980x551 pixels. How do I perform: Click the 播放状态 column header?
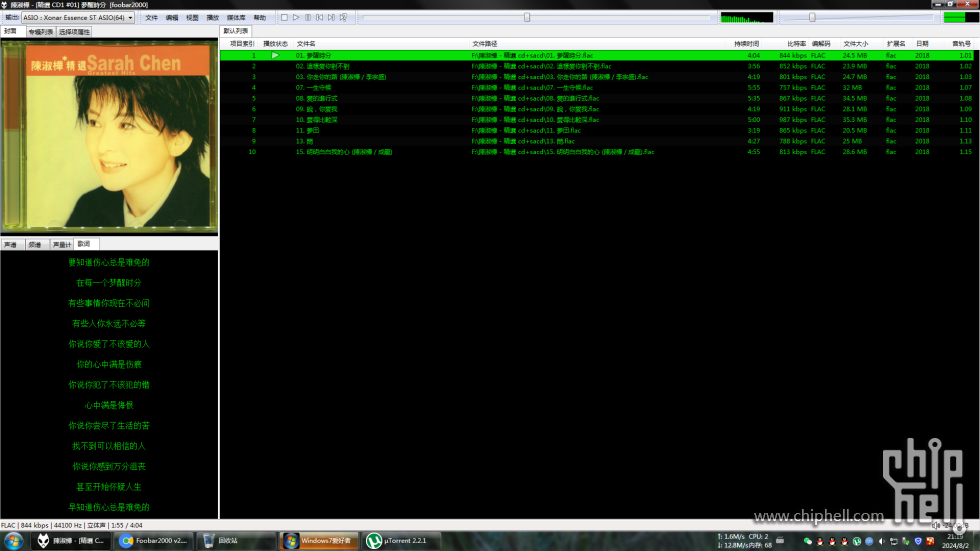(x=276, y=44)
